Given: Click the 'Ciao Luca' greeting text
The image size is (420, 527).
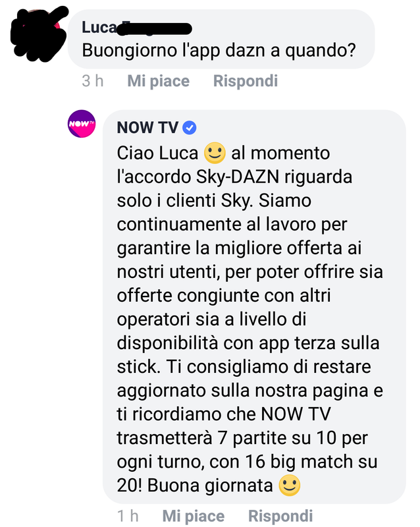Looking at the screenshot, I should pos(157,153).
